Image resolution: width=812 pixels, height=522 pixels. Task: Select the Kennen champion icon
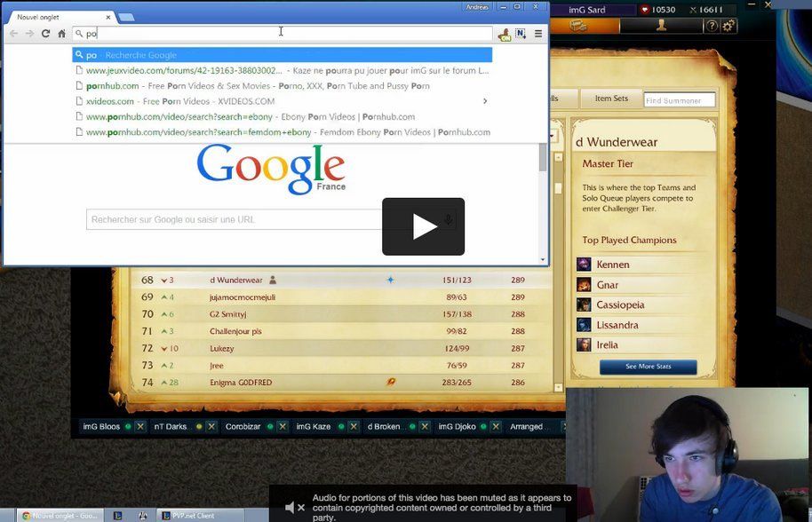click(x=584, y=265)
